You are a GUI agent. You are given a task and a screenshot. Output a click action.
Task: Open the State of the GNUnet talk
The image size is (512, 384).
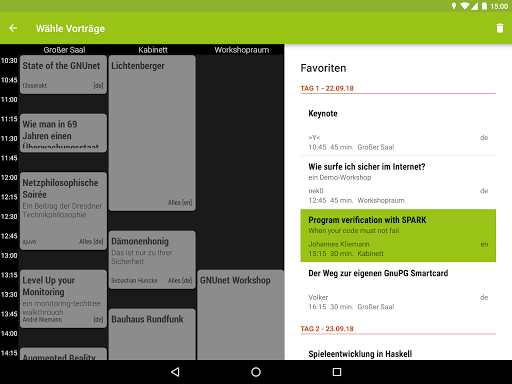(63, 75)
